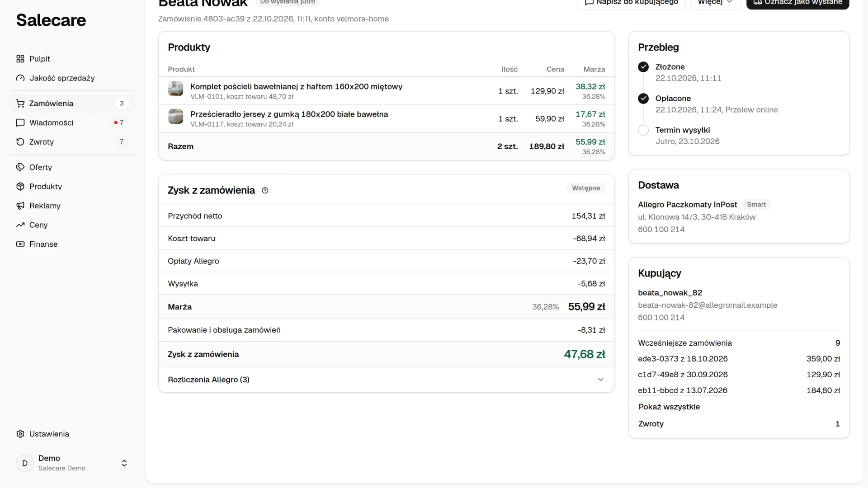Click Napisz do kupującego button

(x=632, y=4)
